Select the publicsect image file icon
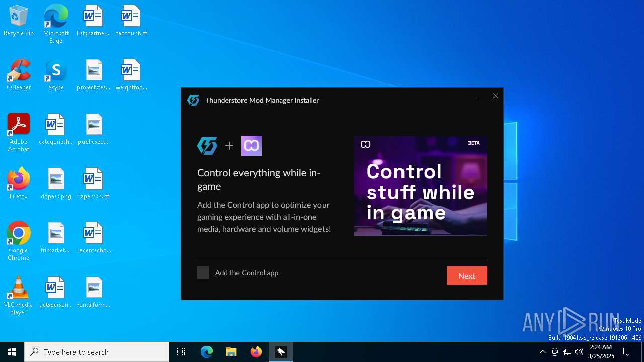Image resolution: width=644 pixels, height=362 pixels. point(94,130)
